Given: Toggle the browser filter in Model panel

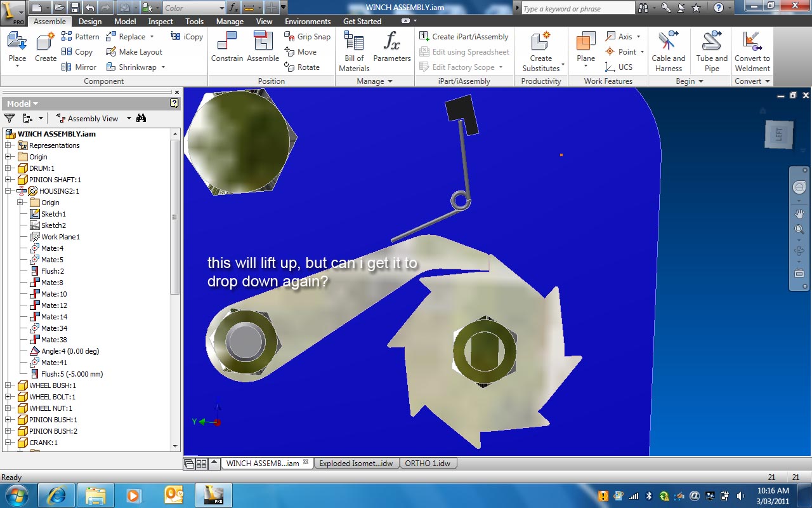Looking at the screenshot, I should point(9,117).
